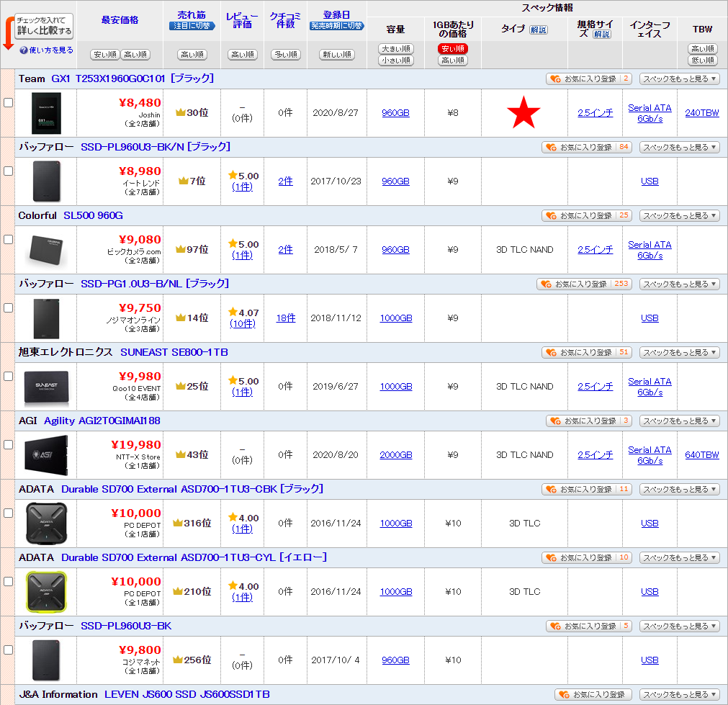The width and height of the screenshot is (728, 705).
Task: Expand スペックをもっと見る for Team GX1
Action: (x=679, y=79)
